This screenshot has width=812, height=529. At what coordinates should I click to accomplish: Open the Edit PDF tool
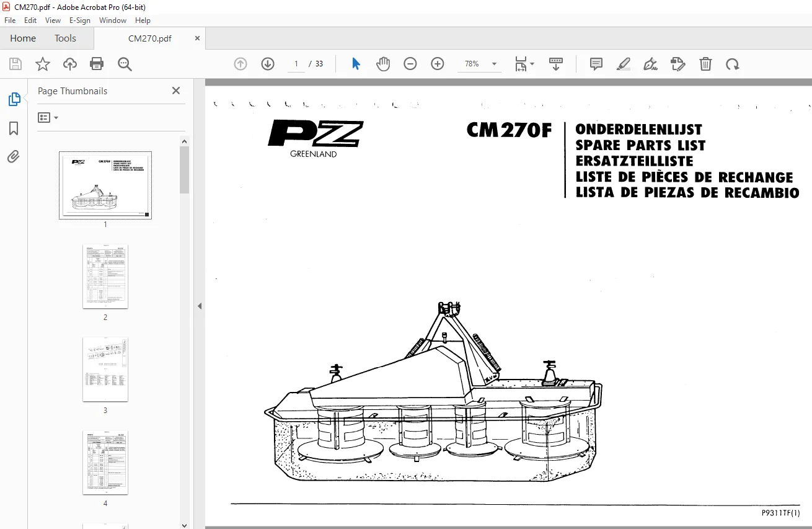coord(678,64)
